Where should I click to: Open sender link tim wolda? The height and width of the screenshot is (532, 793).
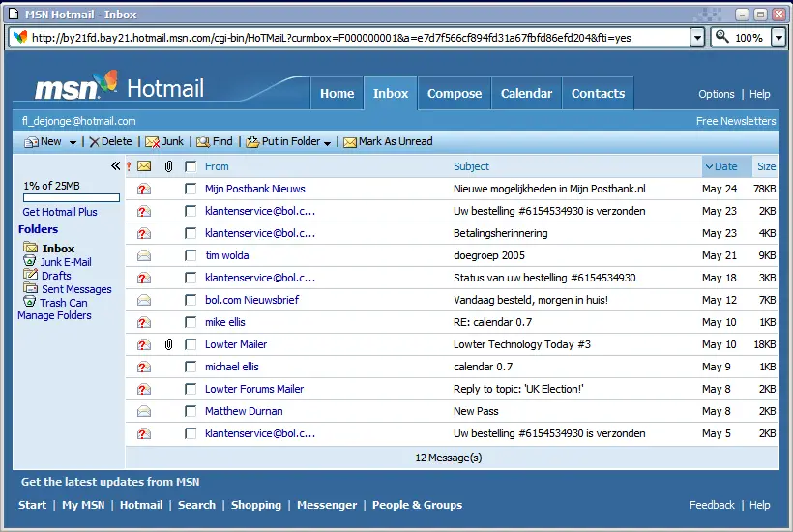pyautogui.click(x=227, y=255)
